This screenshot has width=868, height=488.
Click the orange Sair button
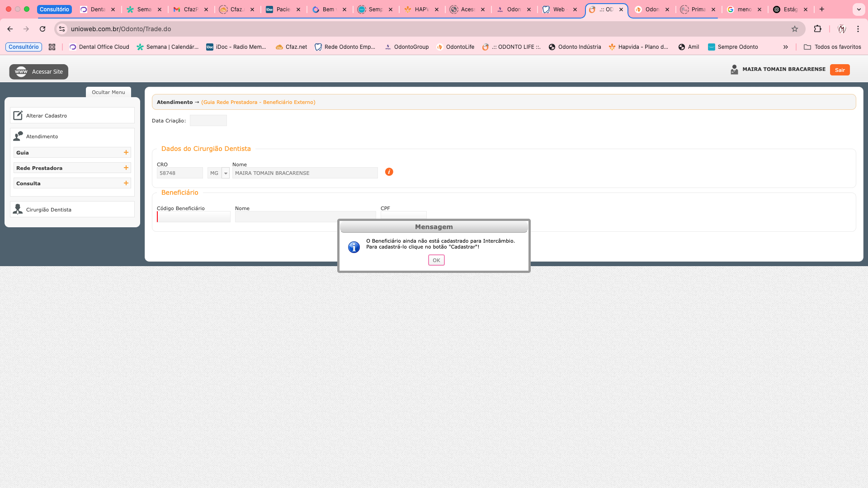point(840,70)
